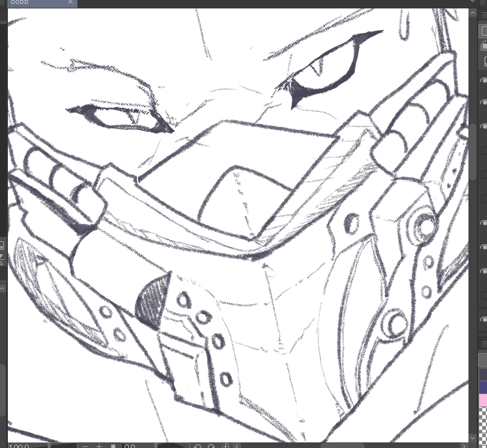The width and height of the screenshot is (487, 448).
Task: Click the fit-to-screen square icon
Action: (113, 446)
